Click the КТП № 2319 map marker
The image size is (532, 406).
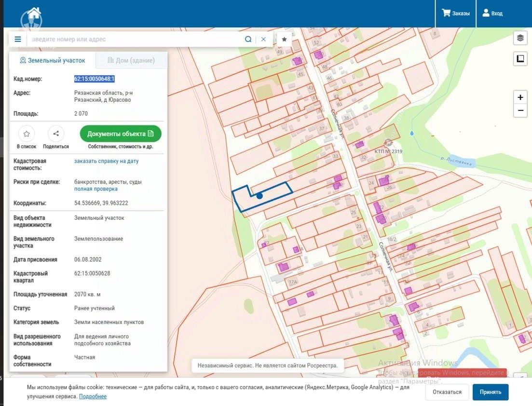[388, 143]
